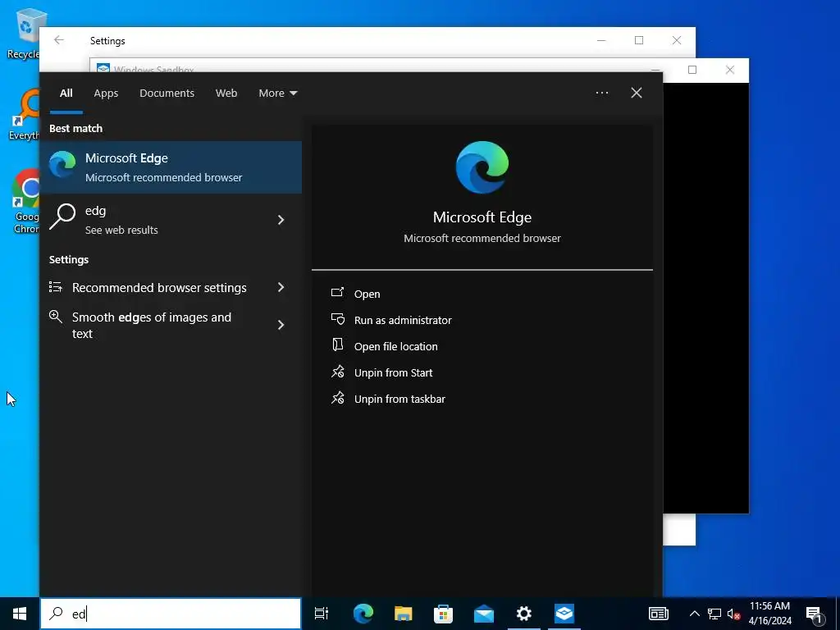Select the Everything desktop shortcut
840x630 pixels.
pyautogui.click(x=24, y=115)
